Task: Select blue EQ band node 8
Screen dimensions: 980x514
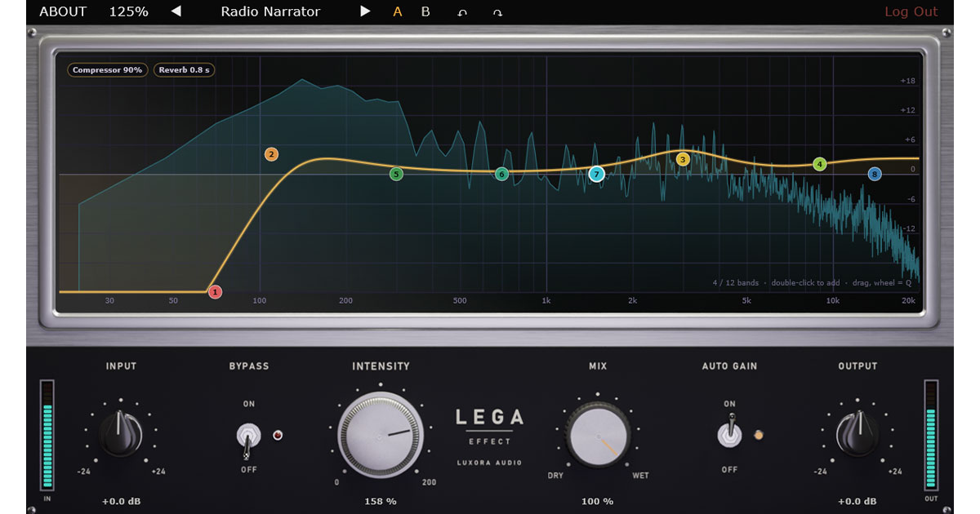Action: click(875, 174)
